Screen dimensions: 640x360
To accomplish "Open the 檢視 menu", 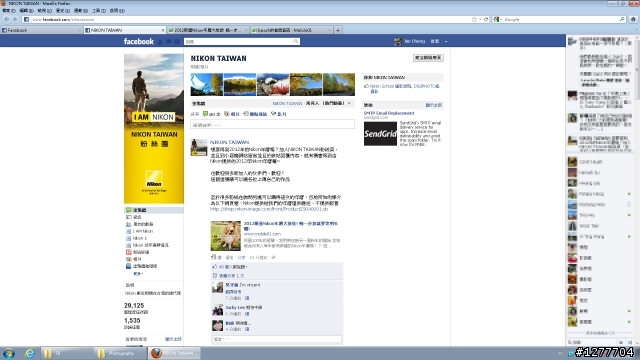I will pyautogui.click(x=44, y=11).
